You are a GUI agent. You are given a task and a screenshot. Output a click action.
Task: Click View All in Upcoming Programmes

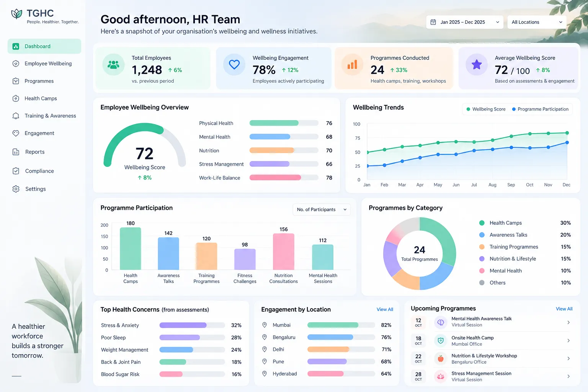click(564, 309)
